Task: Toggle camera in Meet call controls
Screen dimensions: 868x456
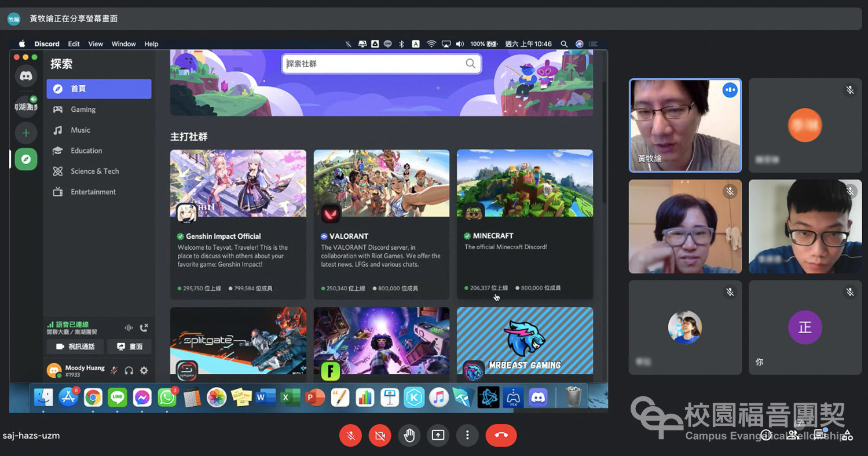Action: [380, 435]
